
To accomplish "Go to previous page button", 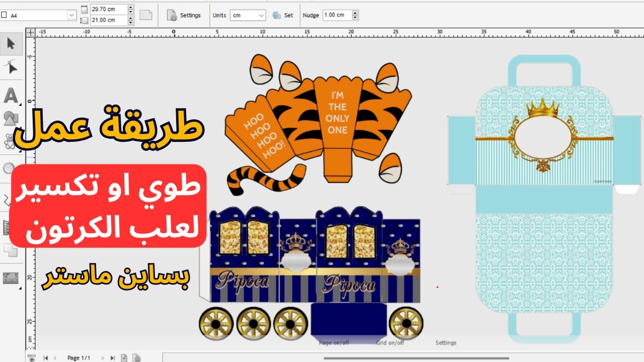I will tap(55, 358).
